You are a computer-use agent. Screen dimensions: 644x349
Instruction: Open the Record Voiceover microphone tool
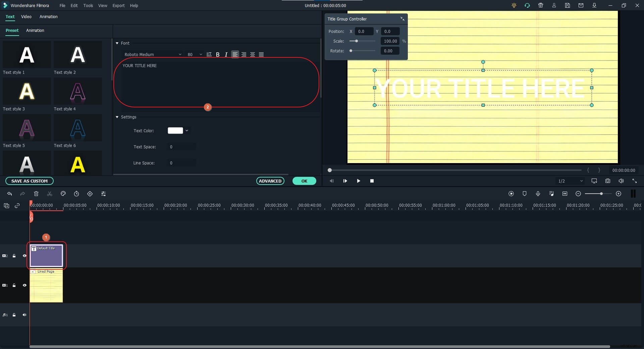point(538,194)
